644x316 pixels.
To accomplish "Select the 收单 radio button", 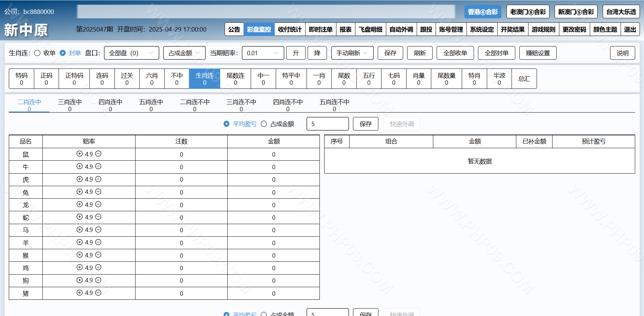I will [38, 53].
